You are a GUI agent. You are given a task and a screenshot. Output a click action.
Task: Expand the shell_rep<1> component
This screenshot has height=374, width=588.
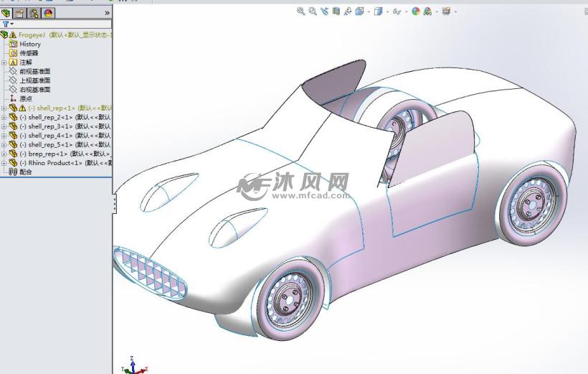4,108
